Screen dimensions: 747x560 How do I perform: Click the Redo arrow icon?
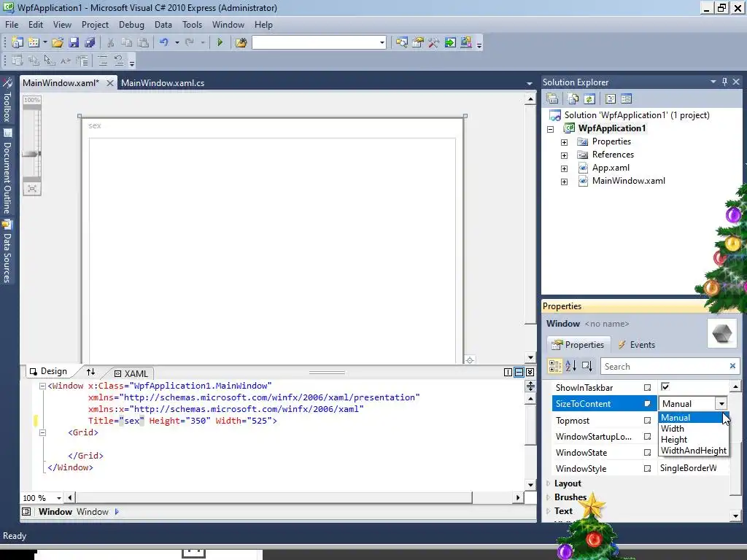(x=190, y=43)
